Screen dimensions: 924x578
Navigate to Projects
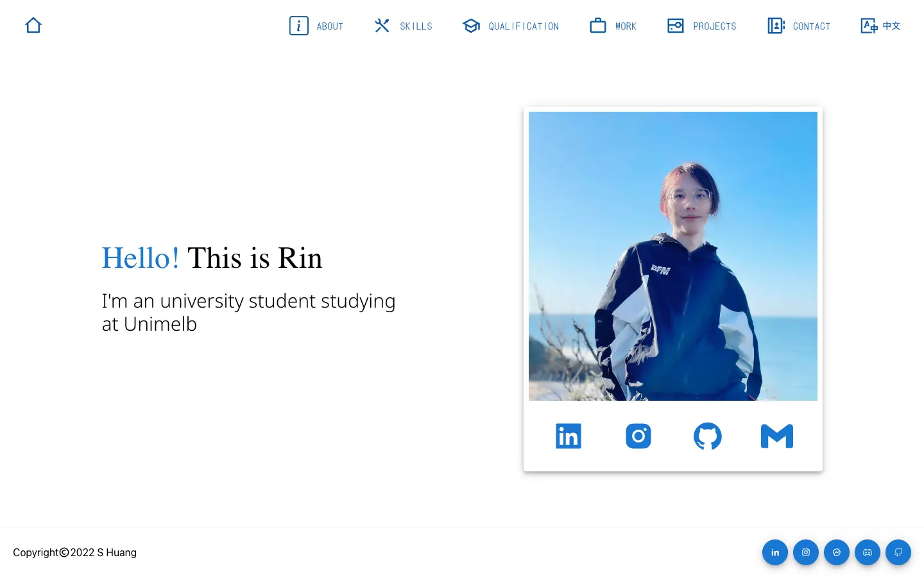tap(701, 26)
